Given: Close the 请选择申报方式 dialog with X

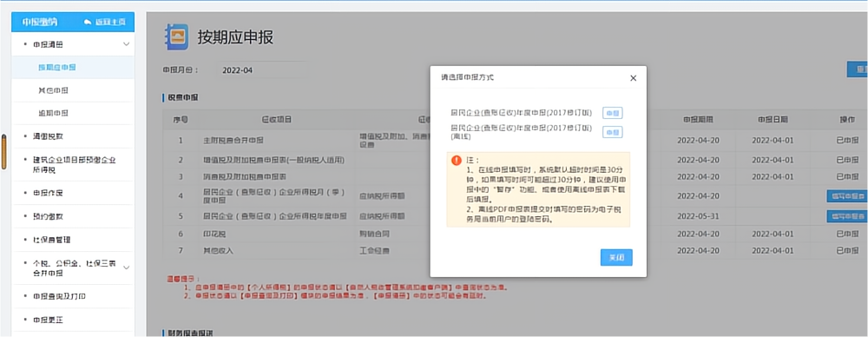Looking at the screenshot, I should [x=634, y=78].
